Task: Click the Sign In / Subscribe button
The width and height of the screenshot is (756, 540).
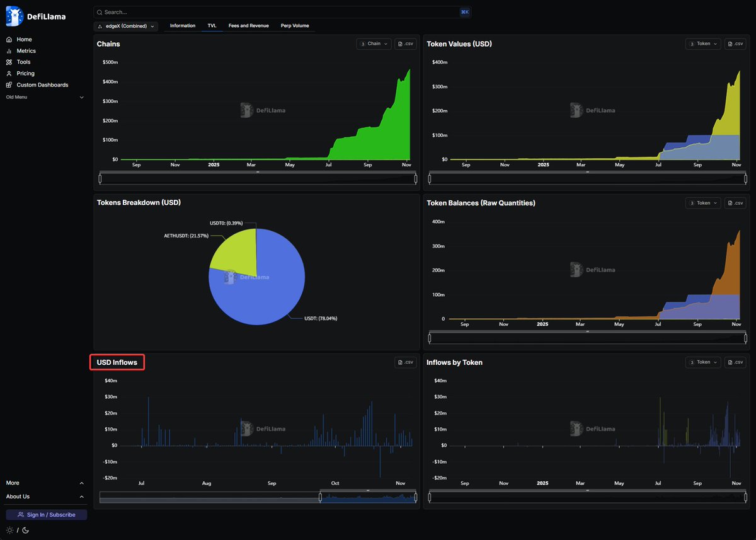Action: [47, 515]
